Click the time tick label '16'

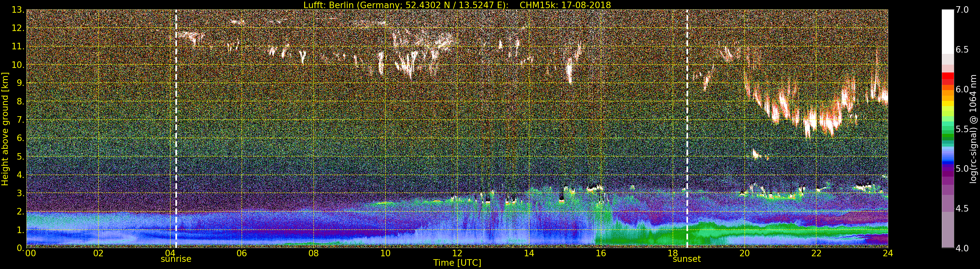click(601, 253)
